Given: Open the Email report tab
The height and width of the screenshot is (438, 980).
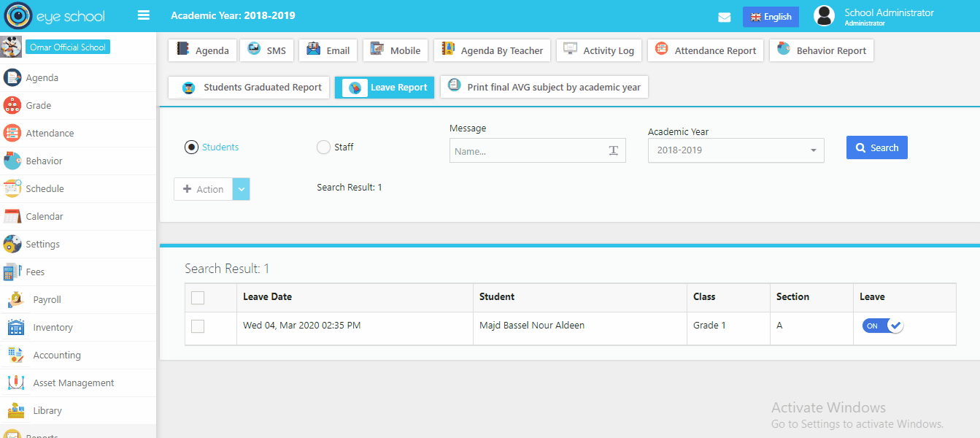Looking at the screenshot, I should coord(328,50).
